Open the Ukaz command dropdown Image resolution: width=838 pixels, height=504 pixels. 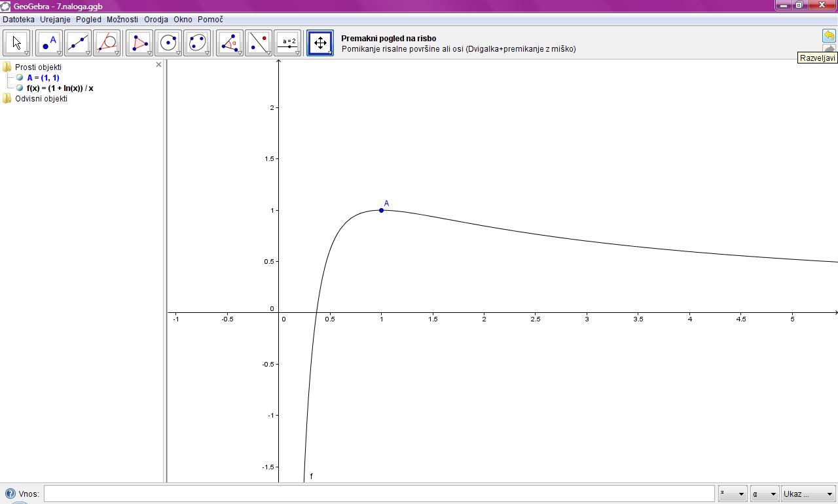click(x=809, y=494)
